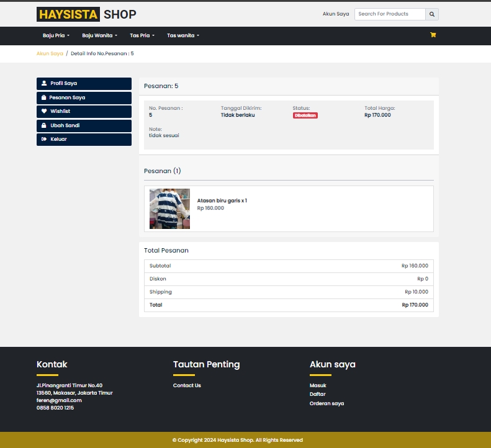Select the note text 'tidak sesuai'

(x=164, y=135)
